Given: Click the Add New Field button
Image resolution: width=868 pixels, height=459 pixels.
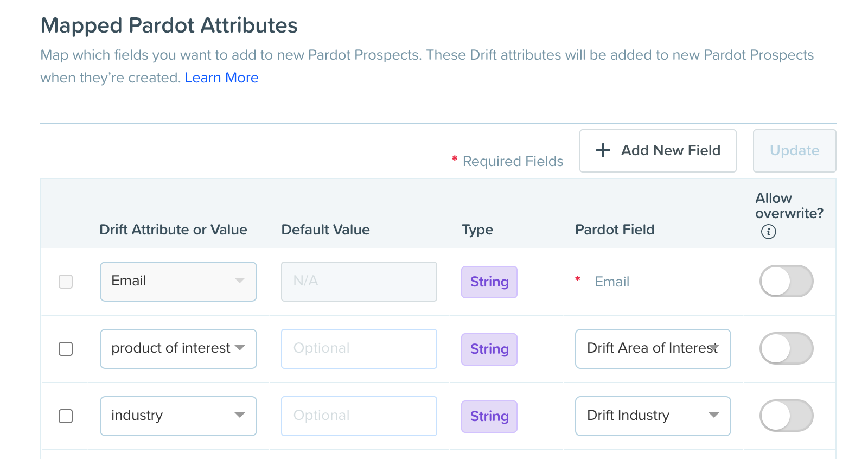Looking at the screenshot, I should click(658, 151).
